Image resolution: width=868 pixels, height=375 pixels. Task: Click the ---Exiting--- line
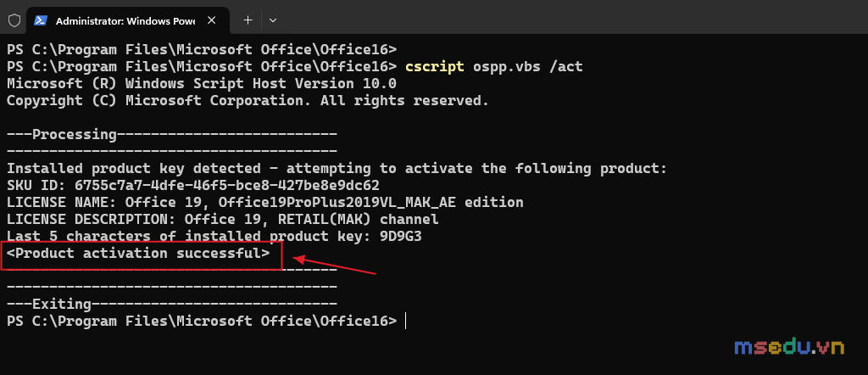pyautogui.click(x=172, y=304)
